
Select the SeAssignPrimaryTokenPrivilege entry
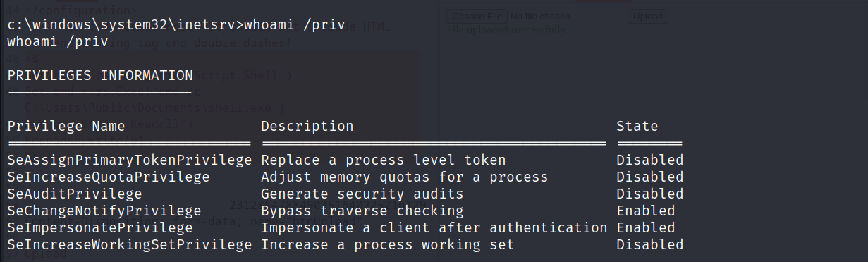[x=130, y=160]
